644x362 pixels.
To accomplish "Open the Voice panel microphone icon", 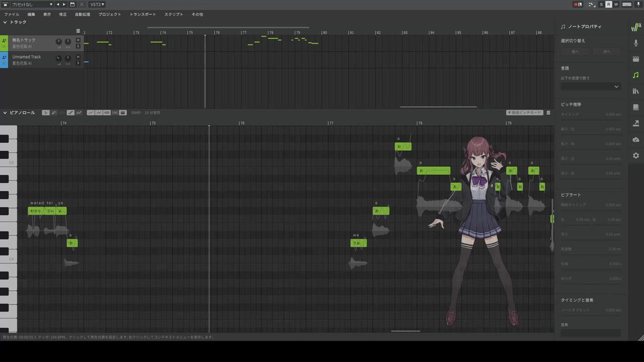I will tap(636, 43).
